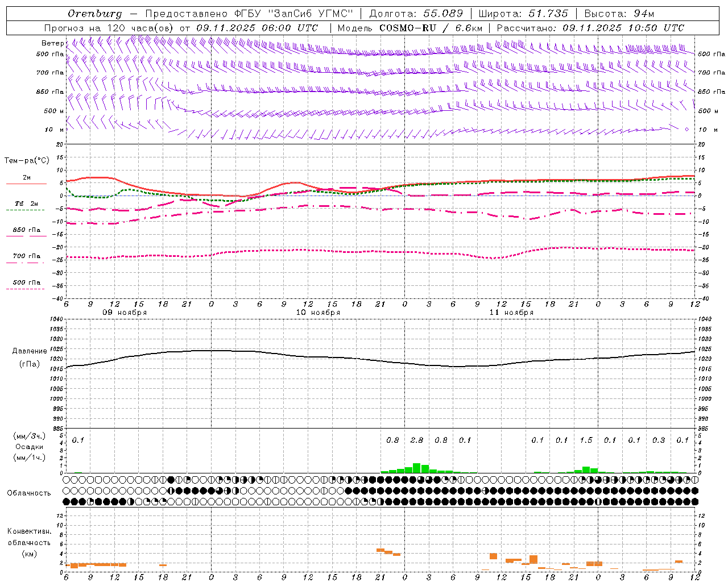
Task: Click the "Давление" pressure panel label
Action: tap(30, 351)
